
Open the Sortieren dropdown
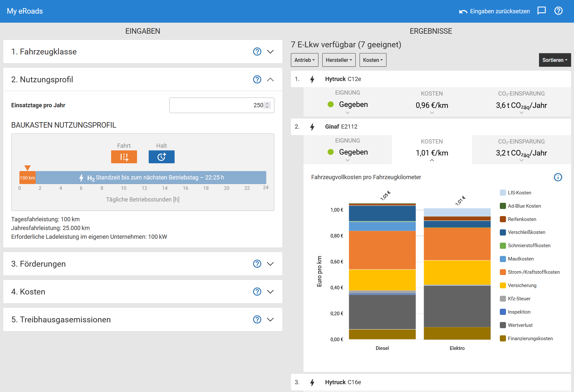pos(555,60)
